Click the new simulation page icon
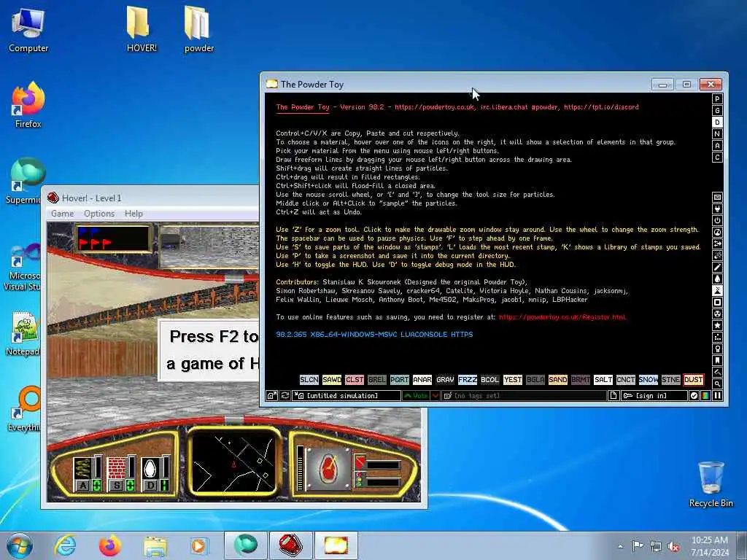 click(614, 396)
